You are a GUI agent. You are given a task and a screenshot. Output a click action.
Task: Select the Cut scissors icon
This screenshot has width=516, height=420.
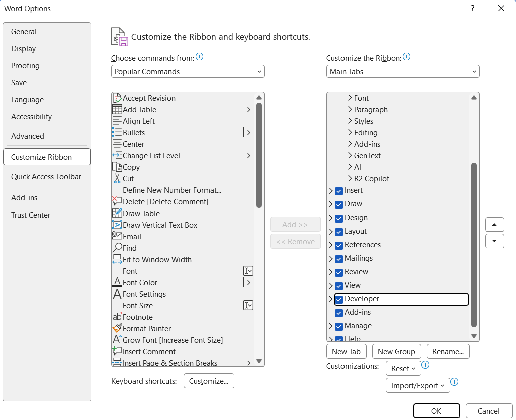click(117, 178)
